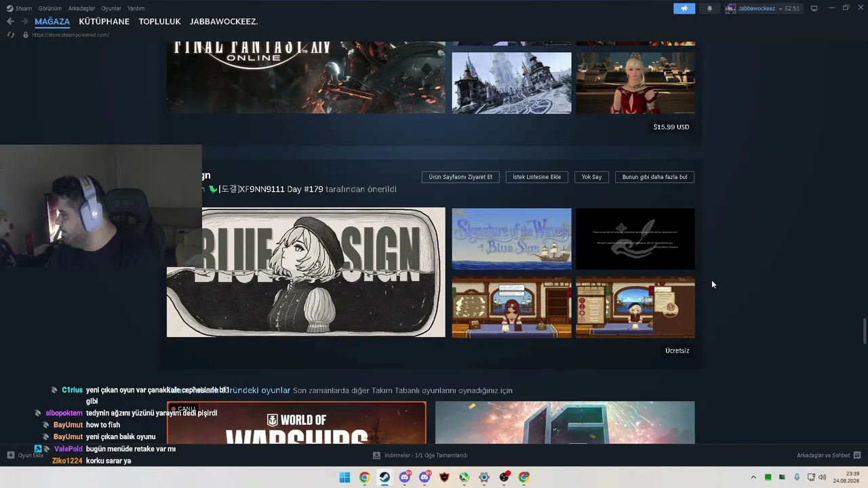Switch to the MAĞAZA tab
The height and width of the screenshot is (488, 868).
point(52,22)
